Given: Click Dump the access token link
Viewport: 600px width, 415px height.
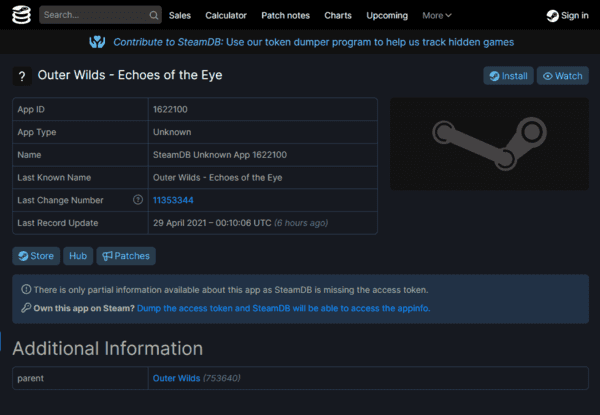Looking at the screenshot, I should [x=284, y=308].
